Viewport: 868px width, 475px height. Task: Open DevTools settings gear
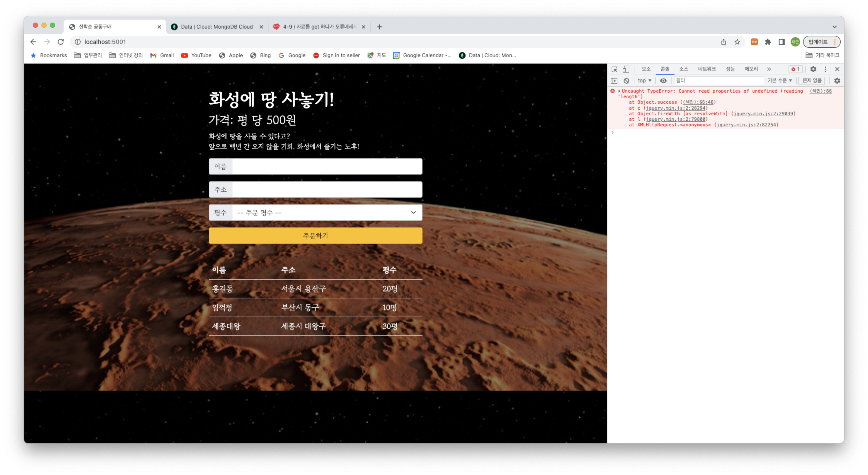(813, 69)
